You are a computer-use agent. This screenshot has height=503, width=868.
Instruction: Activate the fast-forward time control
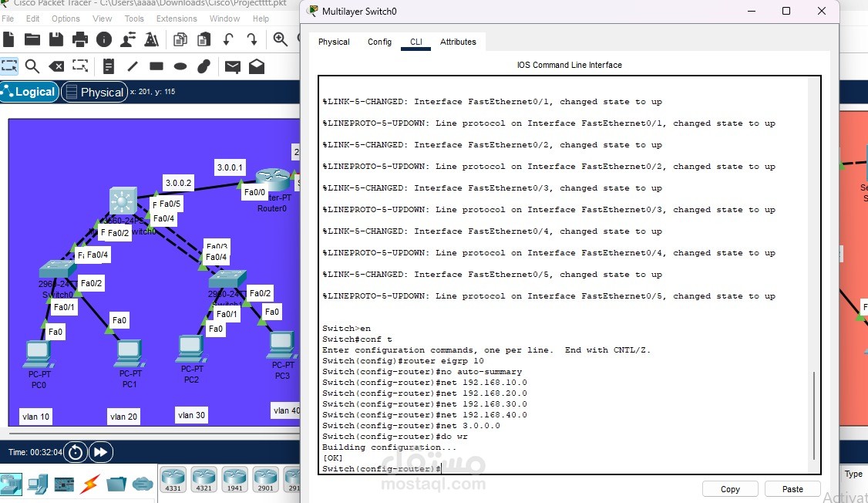tap(100, 452)
